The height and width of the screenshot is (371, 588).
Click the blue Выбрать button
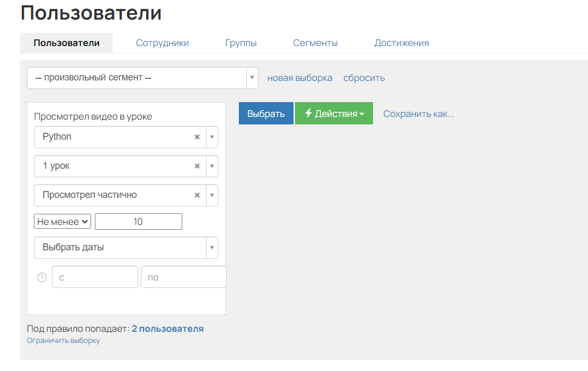tap(265, 113)
